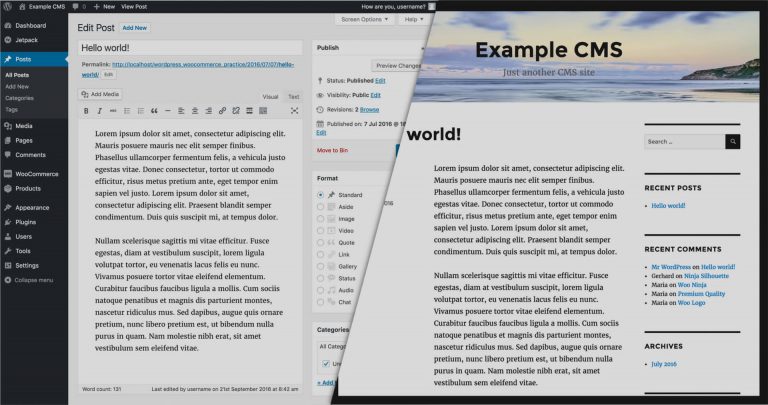This screenshot has width=768, height=405.
Task: Select Audio post format
Action: click(x=320, y=290)
